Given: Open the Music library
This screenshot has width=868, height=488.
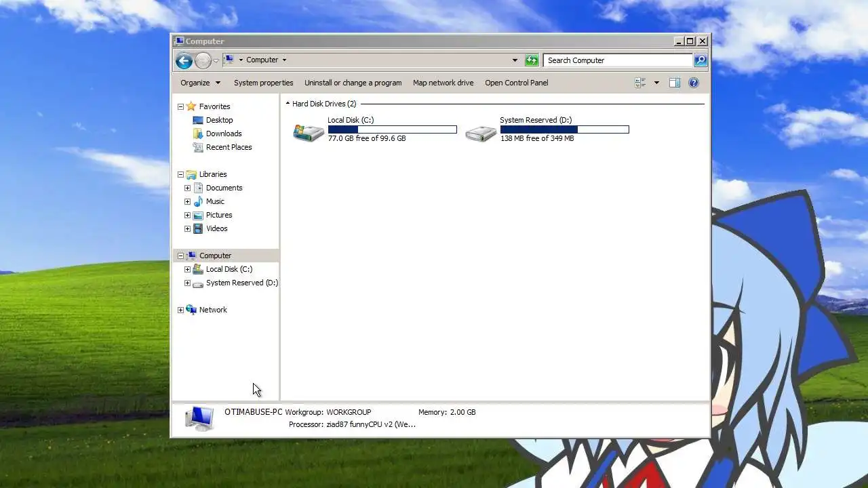Looking at the screenshot, I should pyautogui.click(x=215, y=201).
